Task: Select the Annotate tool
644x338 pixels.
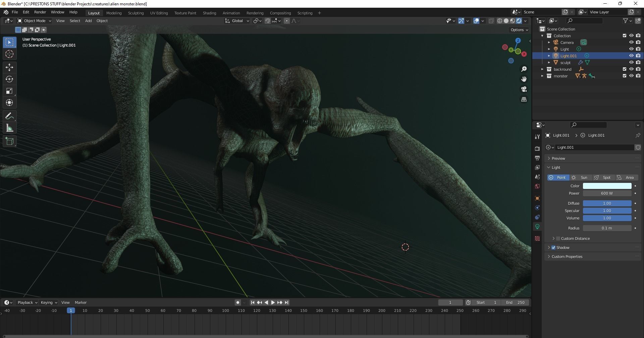Action: point(9,116)
